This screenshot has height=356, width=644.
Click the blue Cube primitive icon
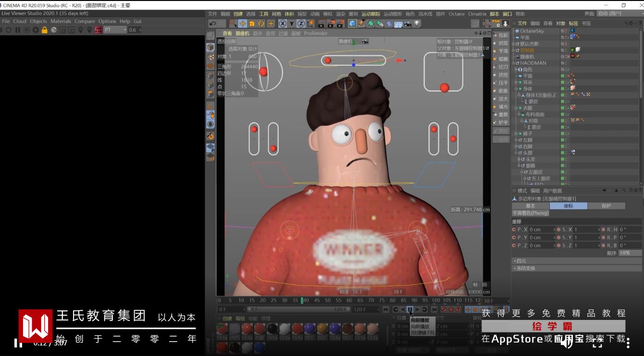click(x=353, y=24)
